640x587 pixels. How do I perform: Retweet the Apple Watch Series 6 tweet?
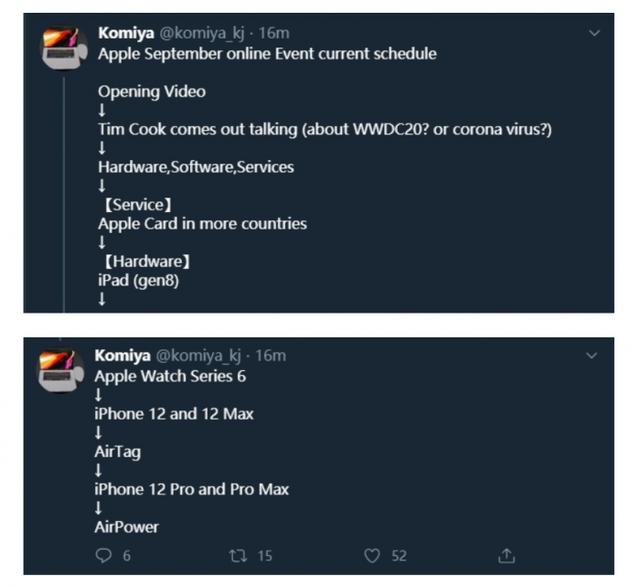(238, 555)
